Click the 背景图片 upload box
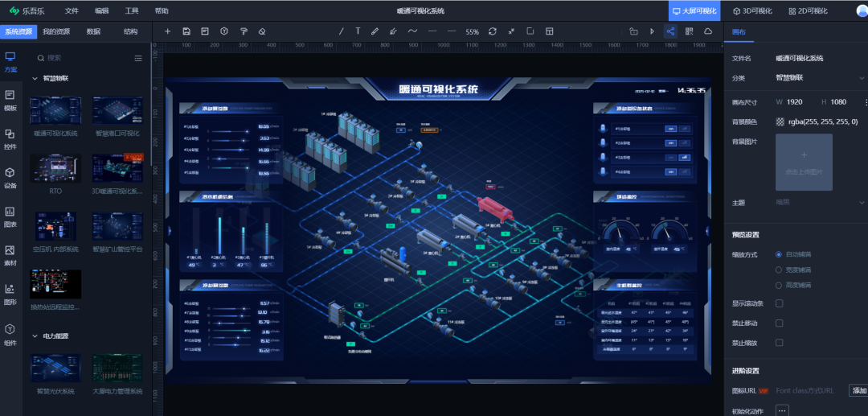Screen dimensions: 868x416 (804, 162)
